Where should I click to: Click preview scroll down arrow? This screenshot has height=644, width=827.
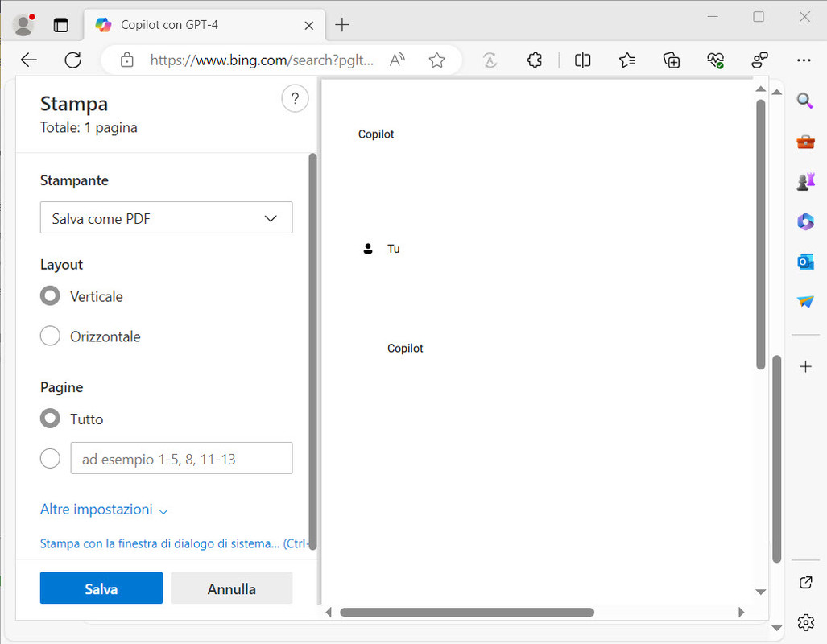760,592
